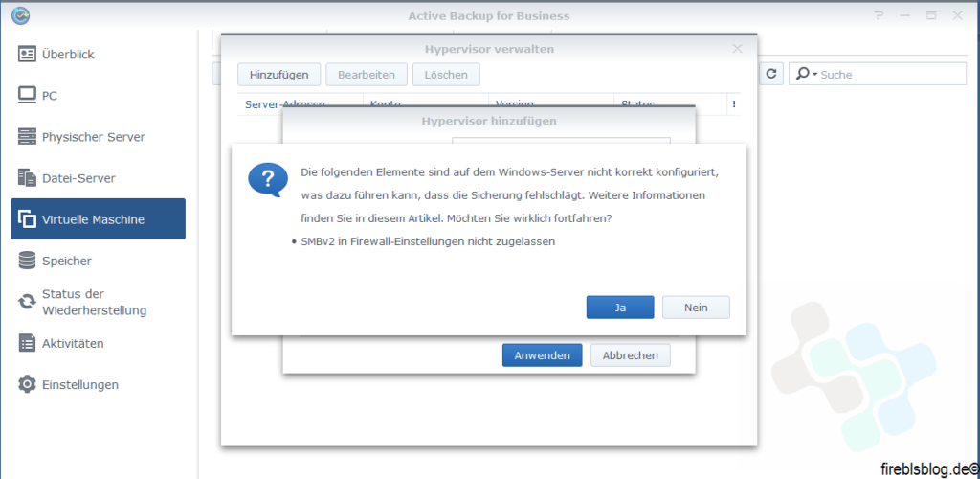Click Löschen in Hypervisor verwalten
Image resolution: width=980 pixels, height=479 pixels.
446,75
